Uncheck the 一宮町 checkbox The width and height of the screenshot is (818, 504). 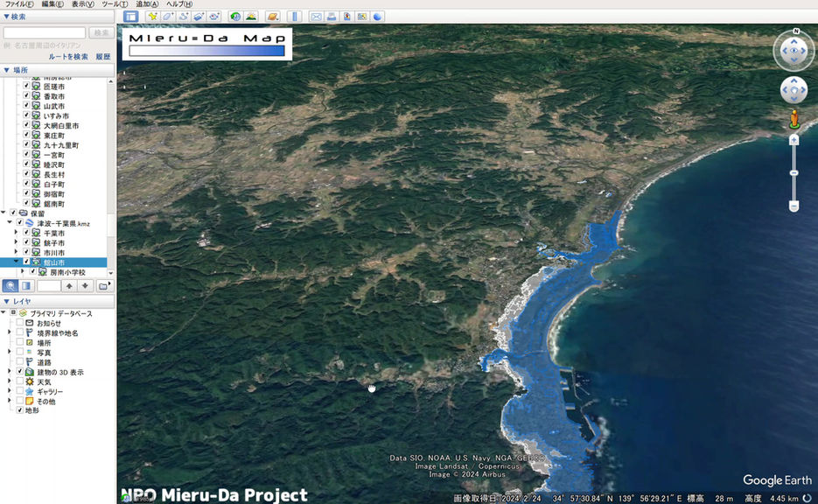[x=26, y=154]
